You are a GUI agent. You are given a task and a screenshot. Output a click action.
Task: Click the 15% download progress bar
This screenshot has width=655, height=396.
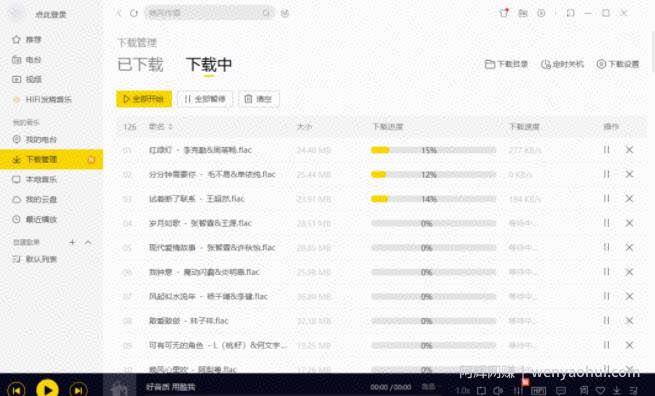434,150
